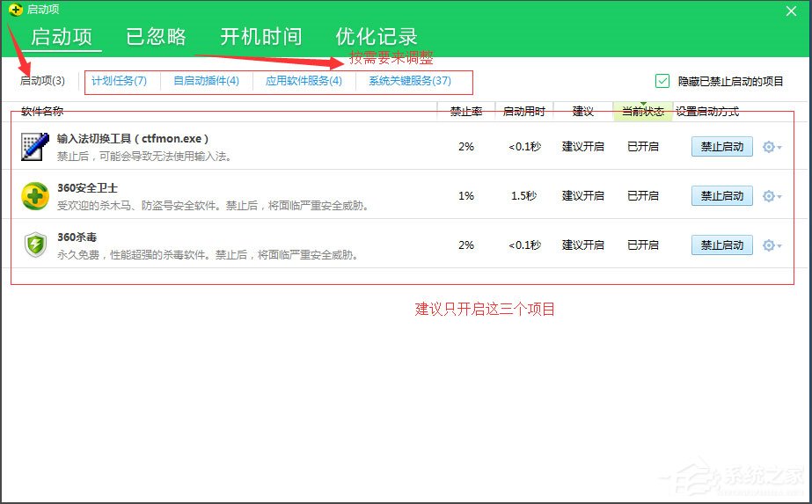
Task: Click the 360 logo in title bar
Action: click(15, 9)
